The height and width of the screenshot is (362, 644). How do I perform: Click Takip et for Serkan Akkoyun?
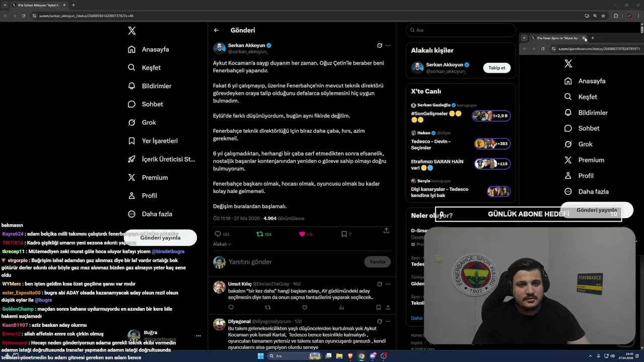coord(497,68)
